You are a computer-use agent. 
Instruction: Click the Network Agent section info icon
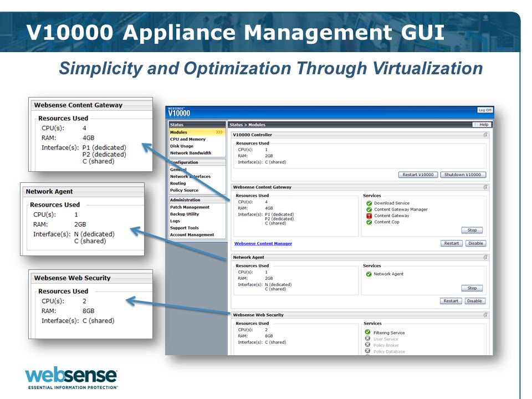485,257
